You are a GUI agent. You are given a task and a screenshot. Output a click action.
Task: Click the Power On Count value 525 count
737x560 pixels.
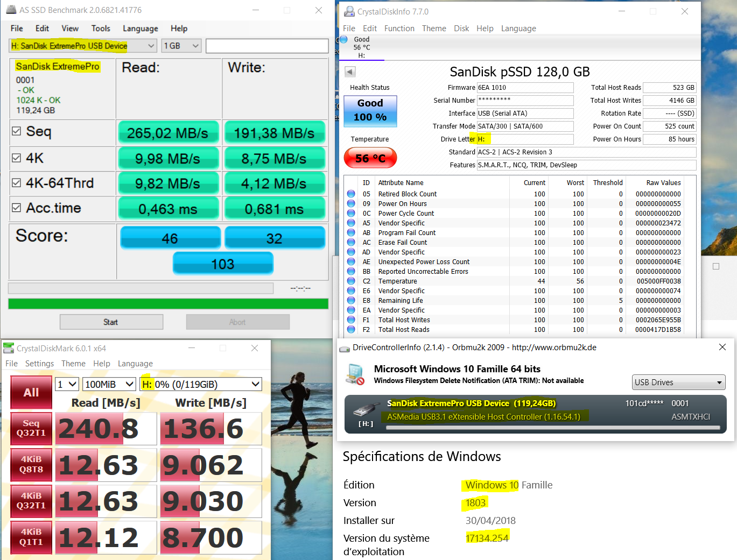[x=670, y=126]
